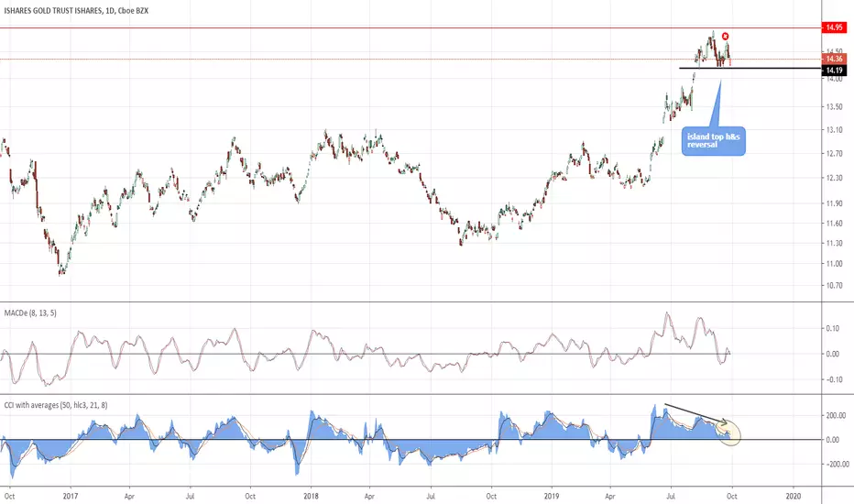Select the black 14.19 price label
This screenshot has height=504, width=854.
click(834, 70)
